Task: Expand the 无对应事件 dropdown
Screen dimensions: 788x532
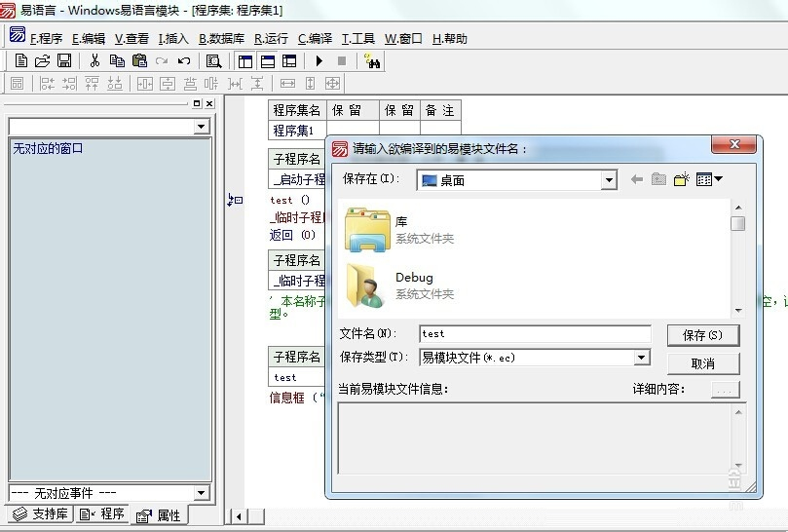Action: (x=202, y=493)
